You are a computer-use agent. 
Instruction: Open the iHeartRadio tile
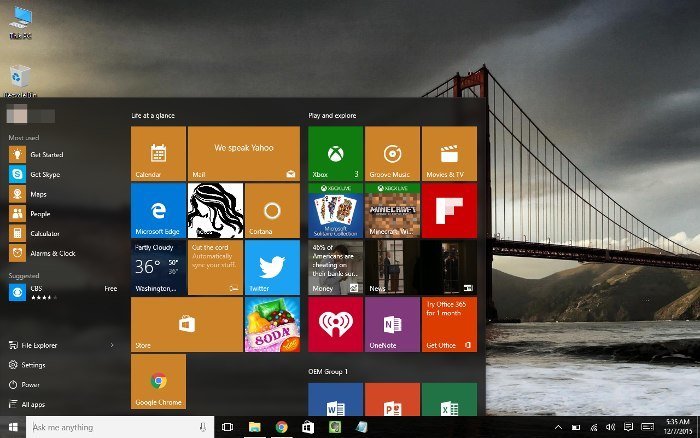(335, 325)
